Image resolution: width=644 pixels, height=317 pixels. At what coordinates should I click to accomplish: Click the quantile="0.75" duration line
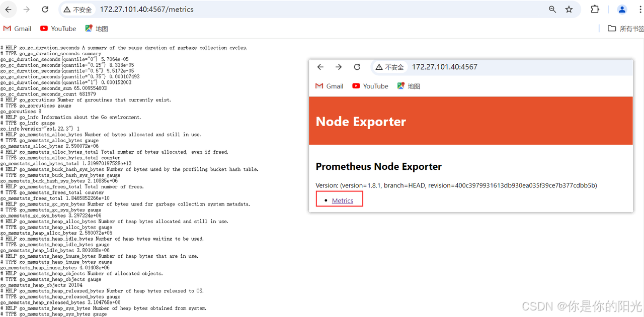pos(70,77)
